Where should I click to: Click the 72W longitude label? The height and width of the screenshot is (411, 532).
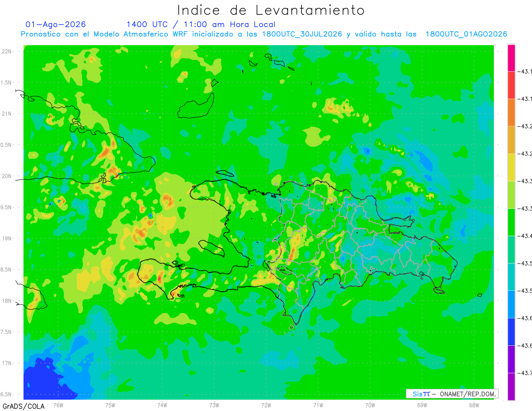click(x=266, y=405)
